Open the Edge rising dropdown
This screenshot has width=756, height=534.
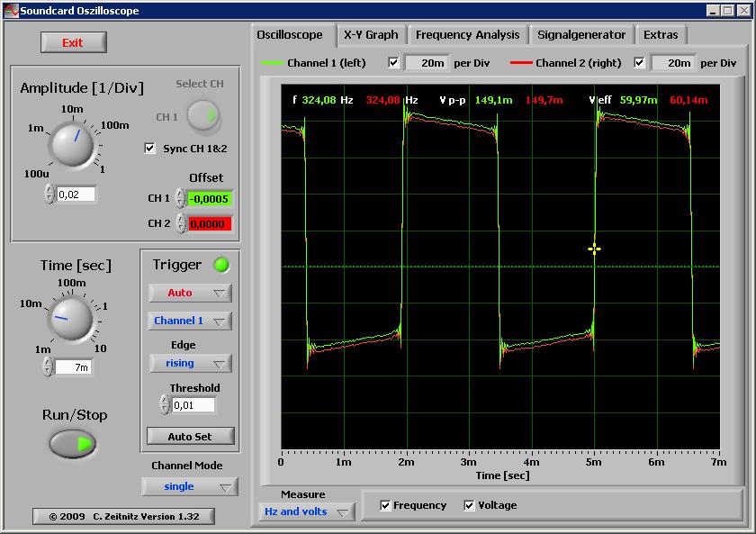(x=190, y=363)
